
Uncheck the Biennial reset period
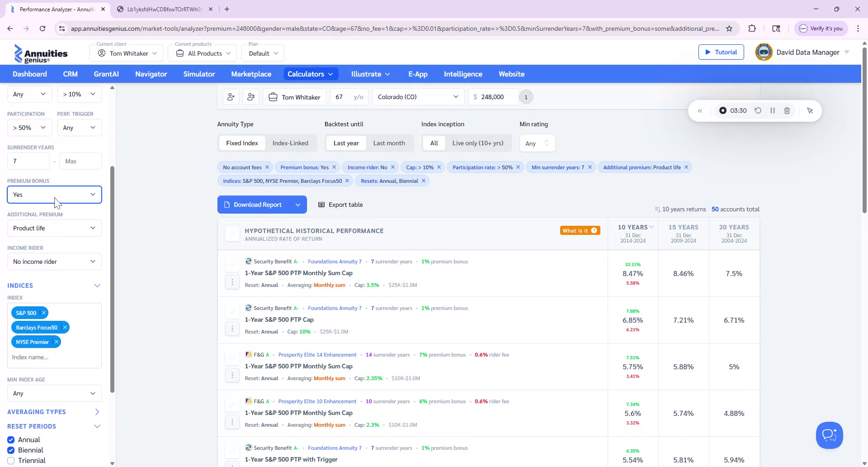tap(11, 450)
